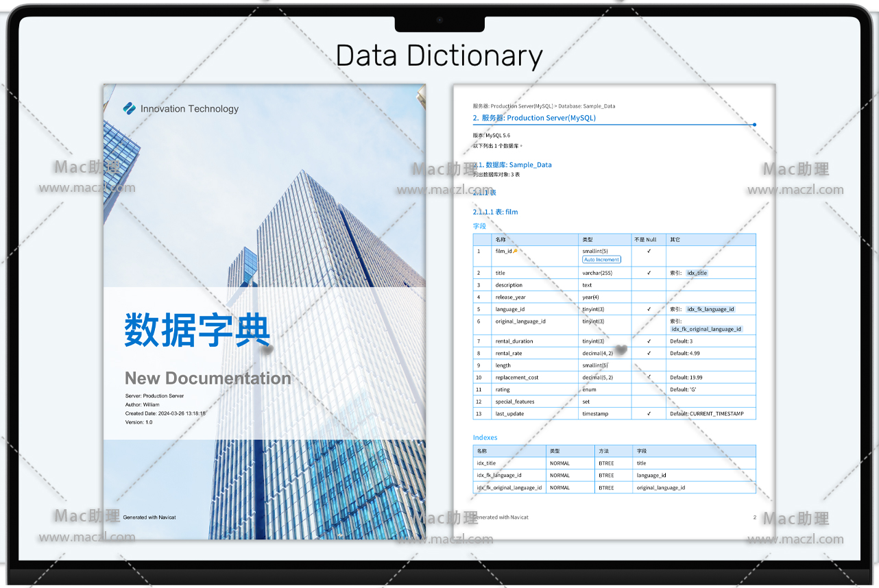Click the Auto Increment badge under smallint(5)
The width and height of the screenshot is (879, 588).
click(601, 260)
